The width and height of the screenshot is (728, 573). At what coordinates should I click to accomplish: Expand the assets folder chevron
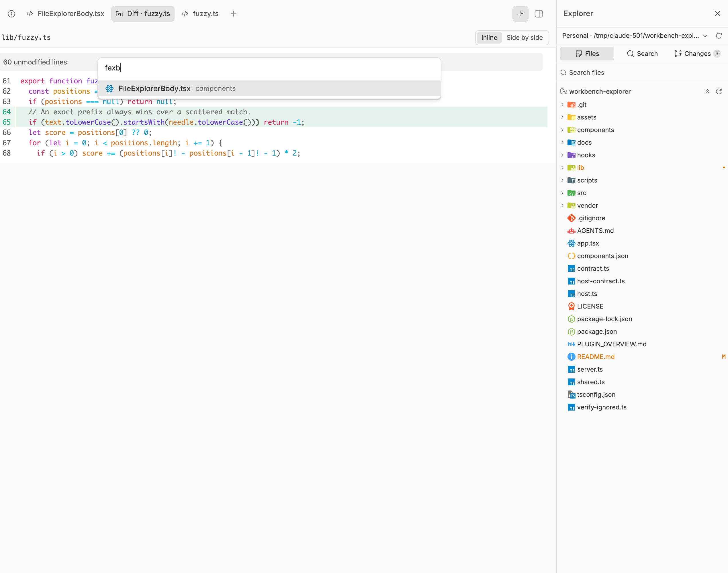coord(562,117)
